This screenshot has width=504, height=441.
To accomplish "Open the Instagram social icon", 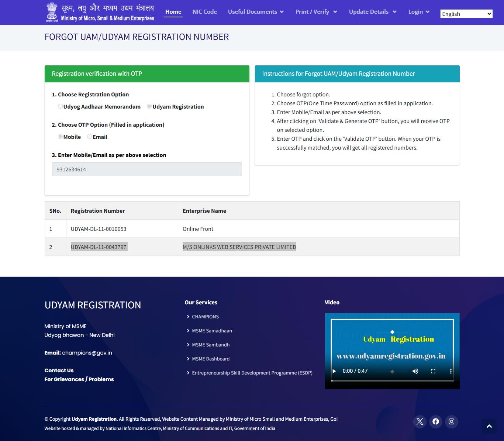I will point(451,421).
